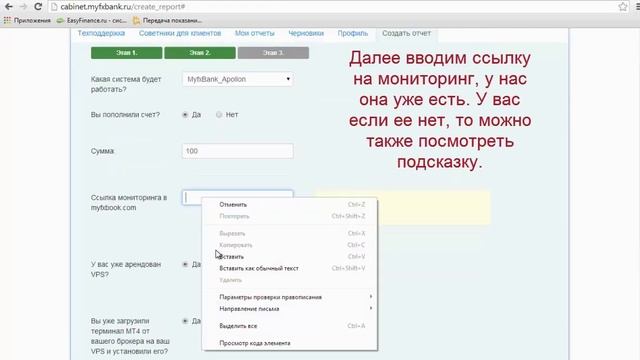Open EasyFinance.ru bookmark
Viewport: 640px width, 360px height.
coord(92,20)
